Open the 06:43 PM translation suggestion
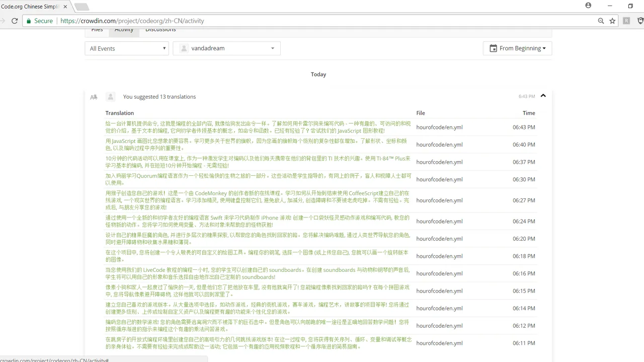Image resolution: width=644 pixels, height=362 pixels. point(258,127)
